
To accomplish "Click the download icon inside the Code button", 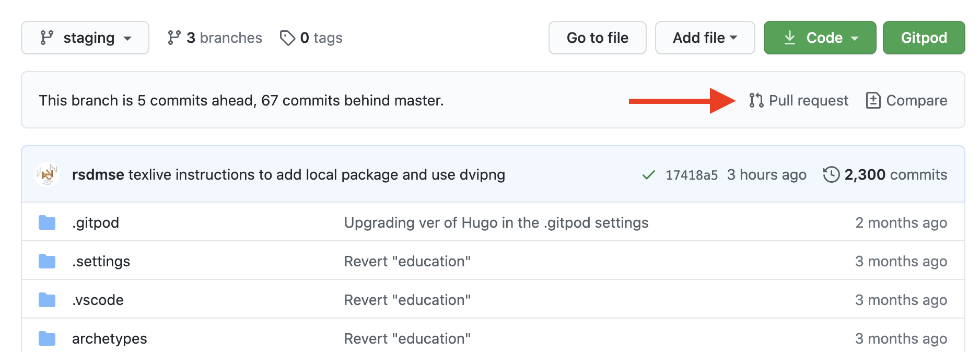I will pyautogui.click(x=790, y=37).
